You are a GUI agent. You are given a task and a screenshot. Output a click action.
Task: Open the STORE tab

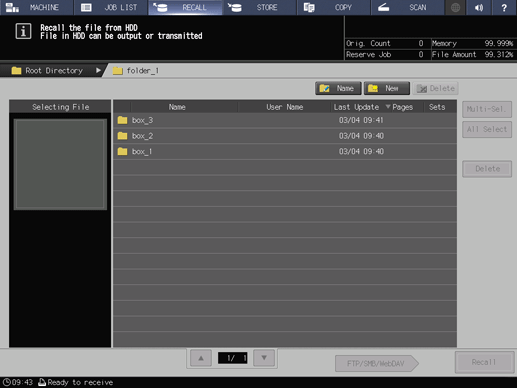coord(259,7)
